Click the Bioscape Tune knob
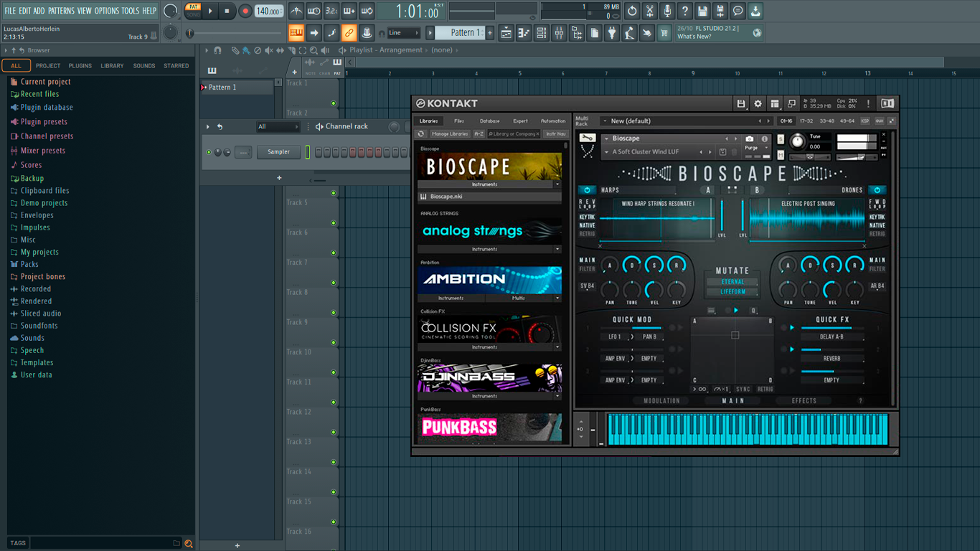Screen dimensions: 980x551 click(797, 141)
